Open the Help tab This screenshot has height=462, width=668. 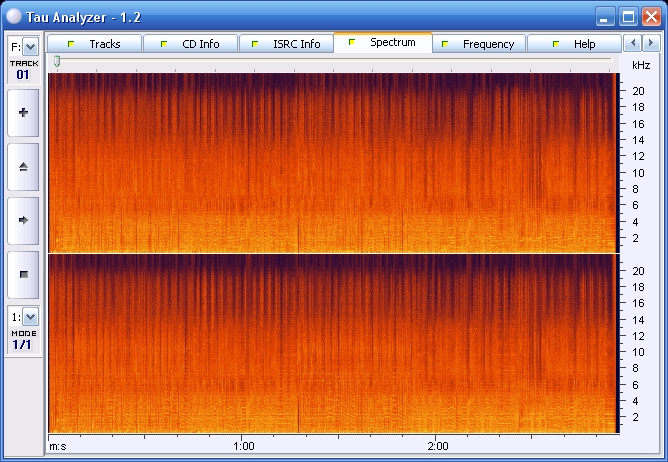pos(574,44)
